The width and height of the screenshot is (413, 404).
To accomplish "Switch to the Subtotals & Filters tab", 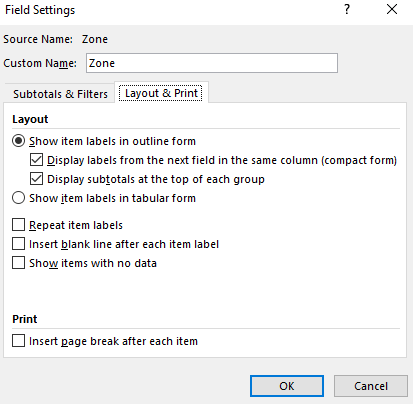I will click(x=60, y=94).
